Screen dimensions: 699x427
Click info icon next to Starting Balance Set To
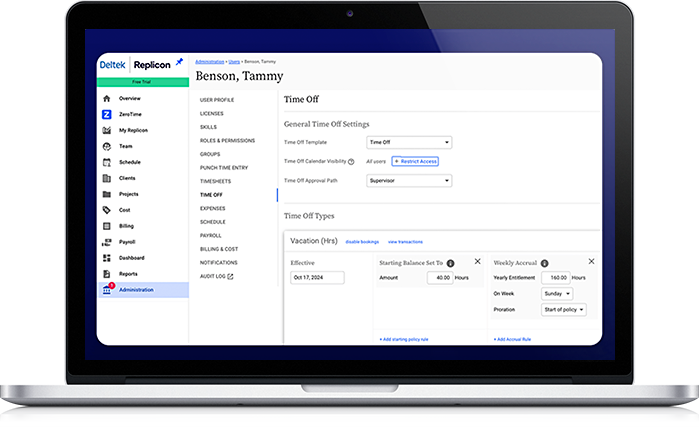tap(451, 263)
